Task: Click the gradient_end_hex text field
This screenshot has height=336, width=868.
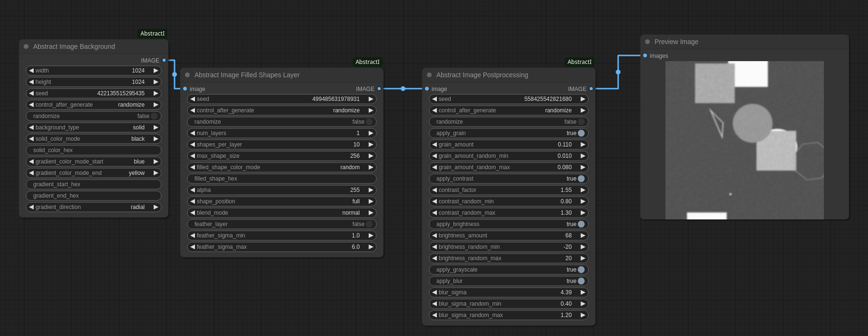Action: click(x=93, y=196)
